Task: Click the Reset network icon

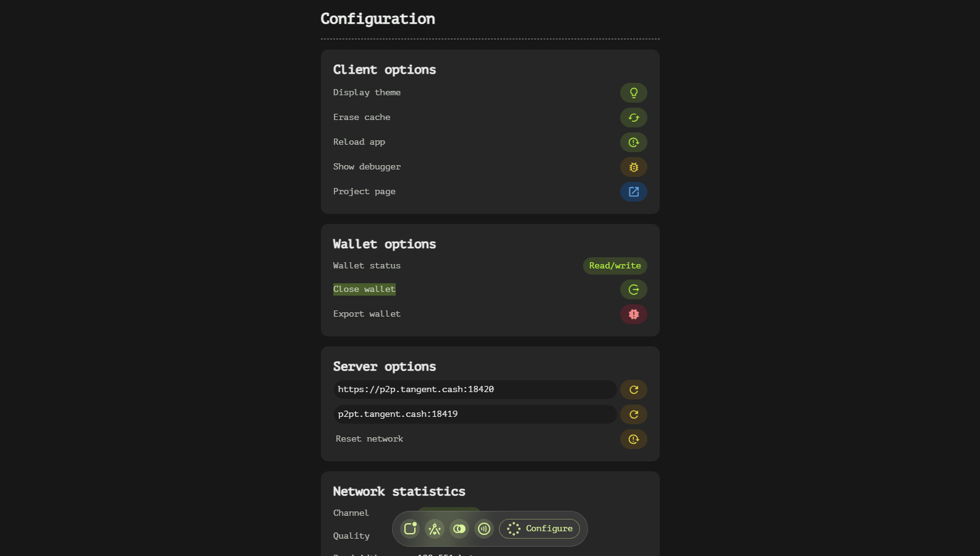Action: click(633, 439)
